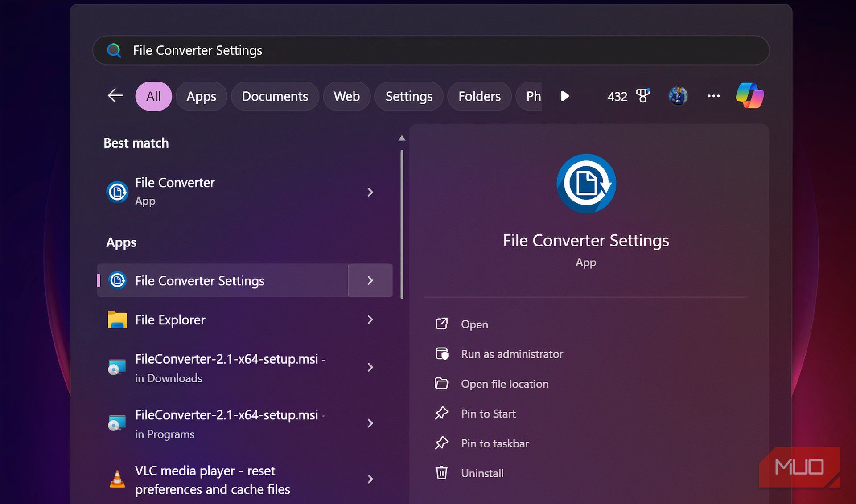This screenshot has height=504, width=856.
Task: Expand FileConverter setup in Downloads chevron
Action: tap(370, 367)
